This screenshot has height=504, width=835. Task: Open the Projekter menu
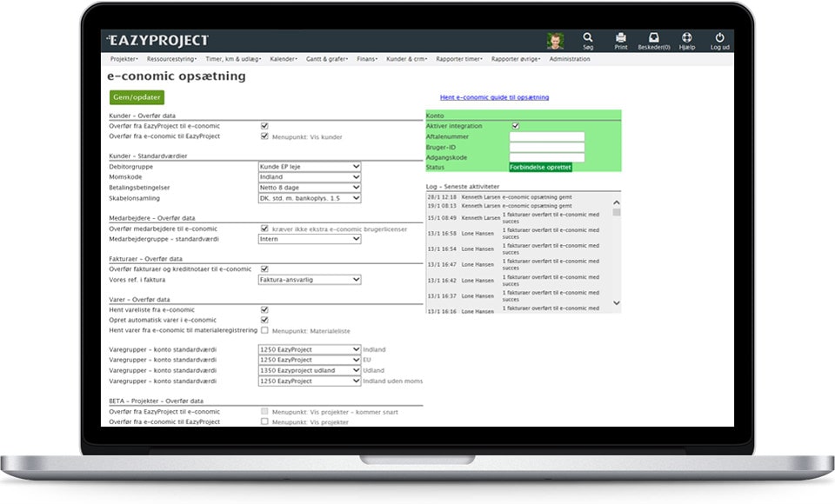124,59
